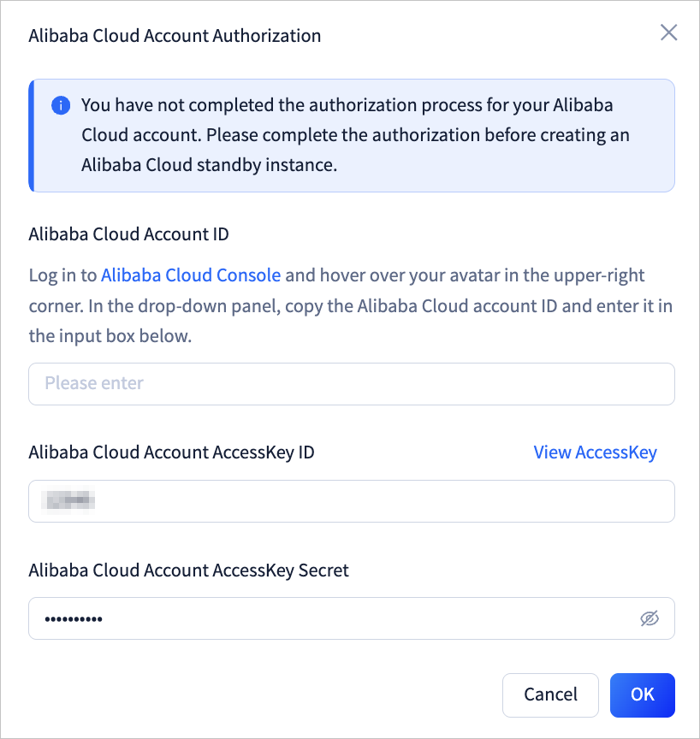
Task: Open the Alibaba Cloud Console link
Action: pyautogui.click(x=191, y=275)
